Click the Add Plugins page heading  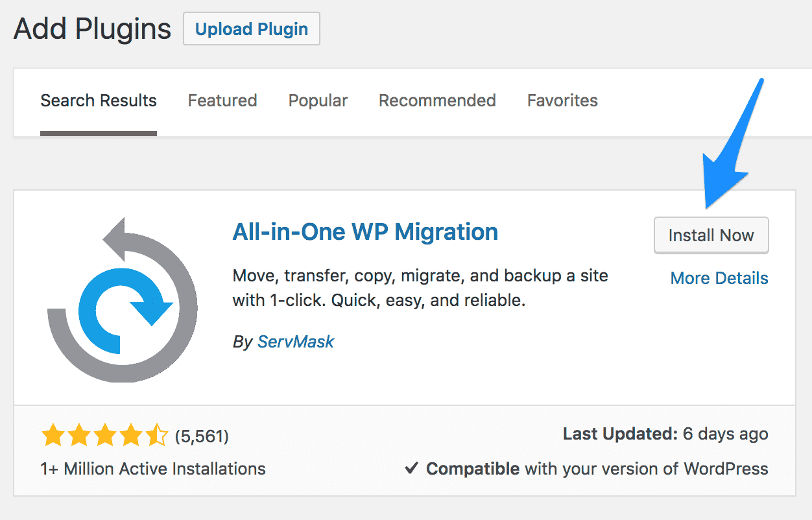pyautogui.click(x=92, y=29)
